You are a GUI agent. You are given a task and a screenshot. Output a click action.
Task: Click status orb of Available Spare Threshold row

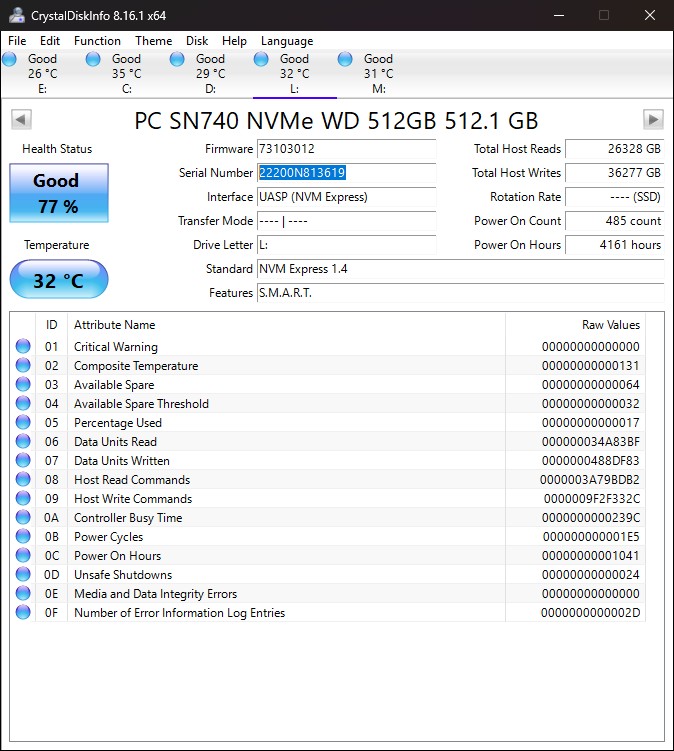(23, 403)
